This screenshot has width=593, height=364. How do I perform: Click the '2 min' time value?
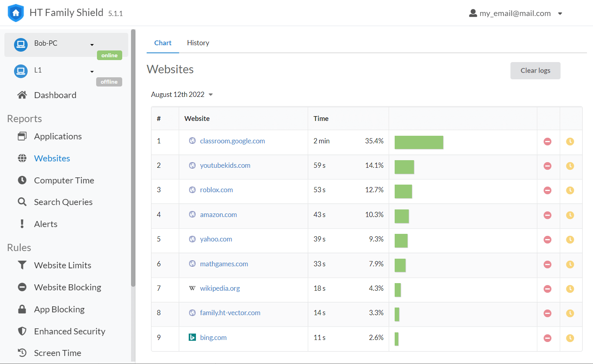point(321,141)
